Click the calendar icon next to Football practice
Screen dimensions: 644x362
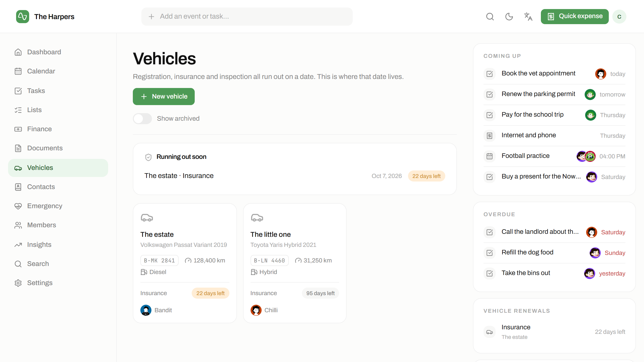[x=490, y=156]
